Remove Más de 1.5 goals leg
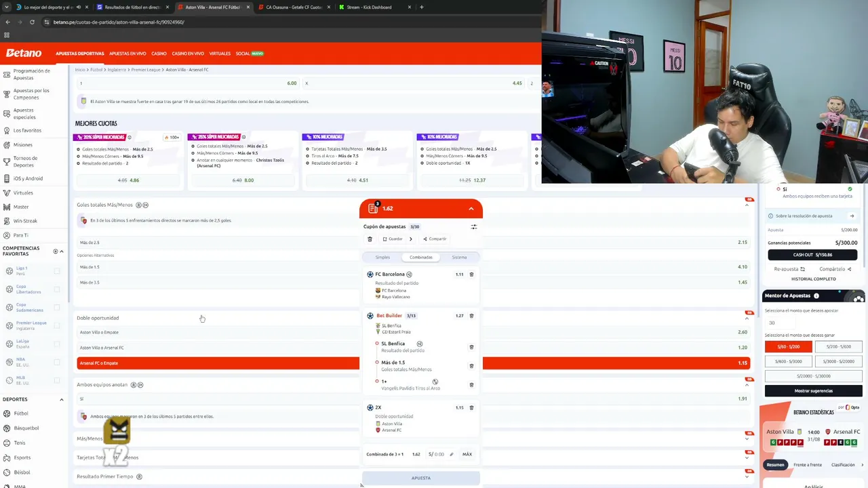868x488 pixels. (x=471, y=366)
